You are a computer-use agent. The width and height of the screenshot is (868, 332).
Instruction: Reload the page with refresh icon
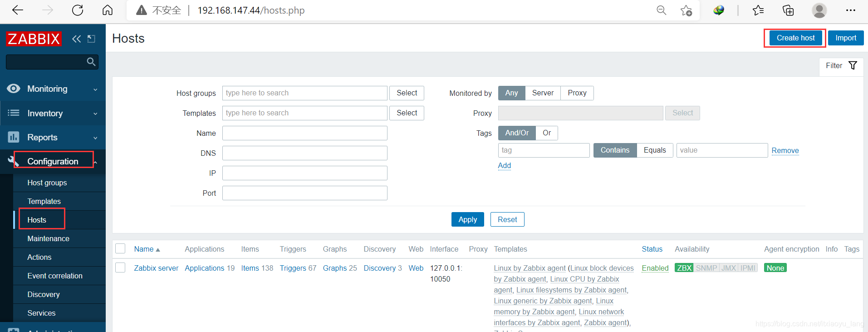tap(78, 10)
